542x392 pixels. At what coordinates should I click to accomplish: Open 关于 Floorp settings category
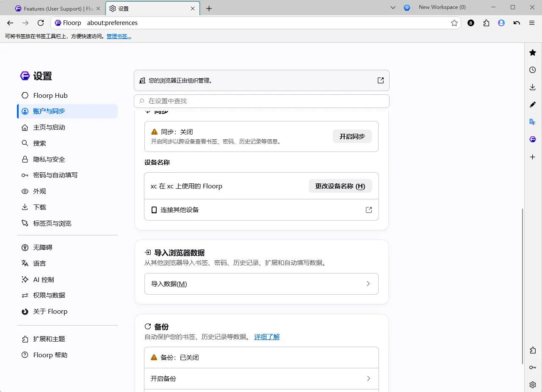point(67,312)
